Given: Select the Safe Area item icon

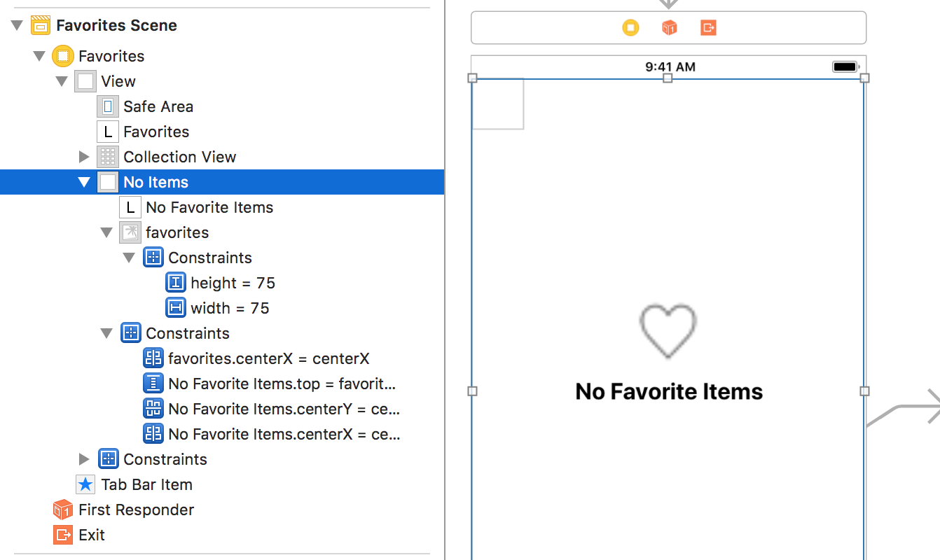Looking at the screenshot, I should pos(108,106).
